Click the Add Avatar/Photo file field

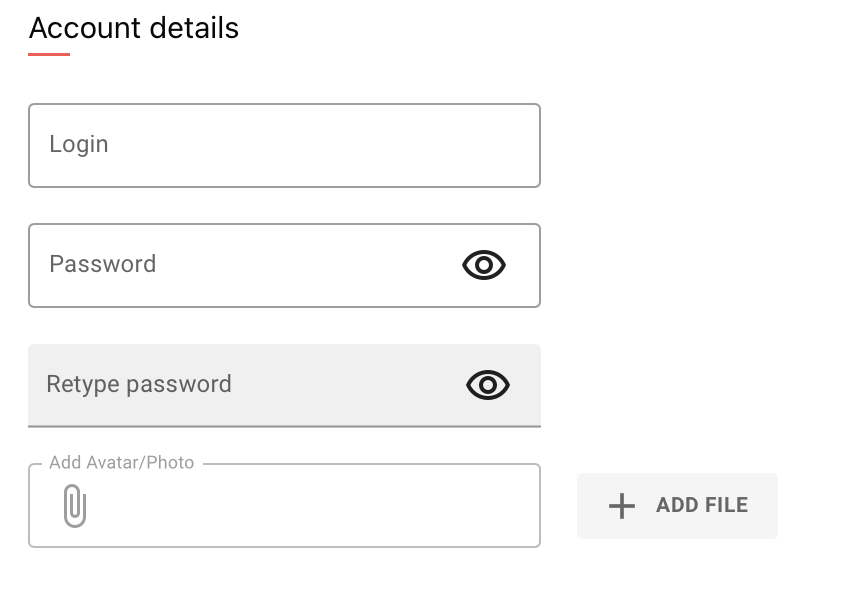(x=300, y=506)
